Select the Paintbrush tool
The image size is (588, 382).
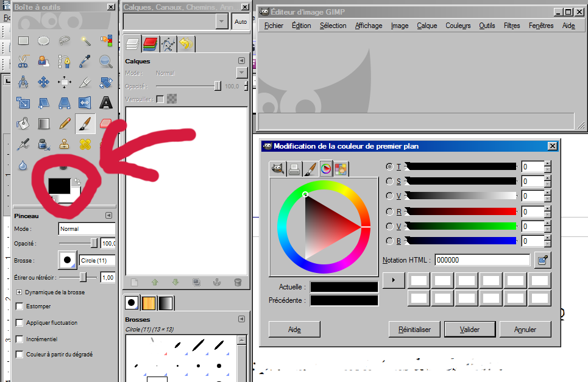[x=85, y=123]
